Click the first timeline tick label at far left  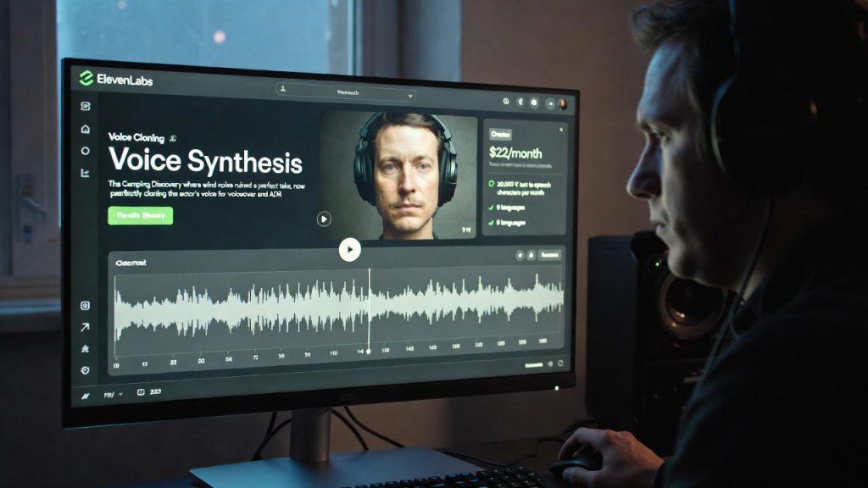[x=116, y=366]
